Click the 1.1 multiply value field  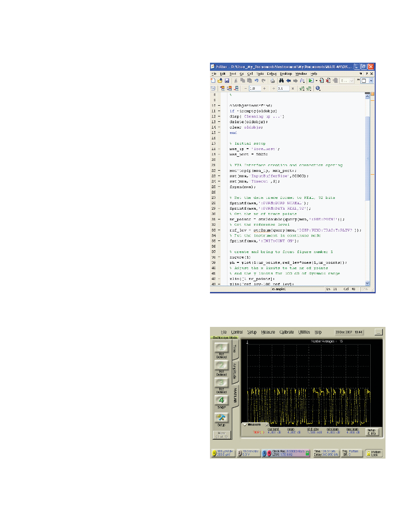click(x=283, y=89)
